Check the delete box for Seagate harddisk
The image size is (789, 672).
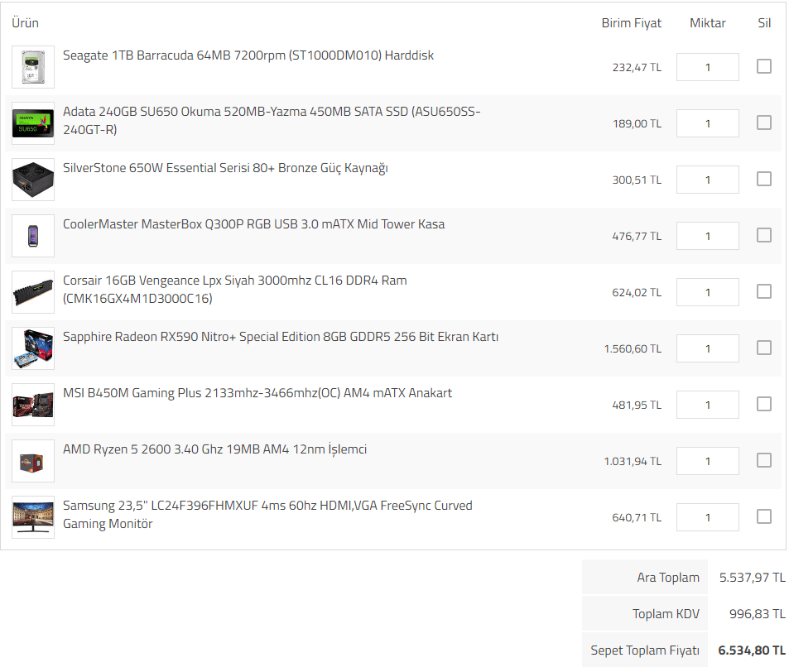coord(763,66)
